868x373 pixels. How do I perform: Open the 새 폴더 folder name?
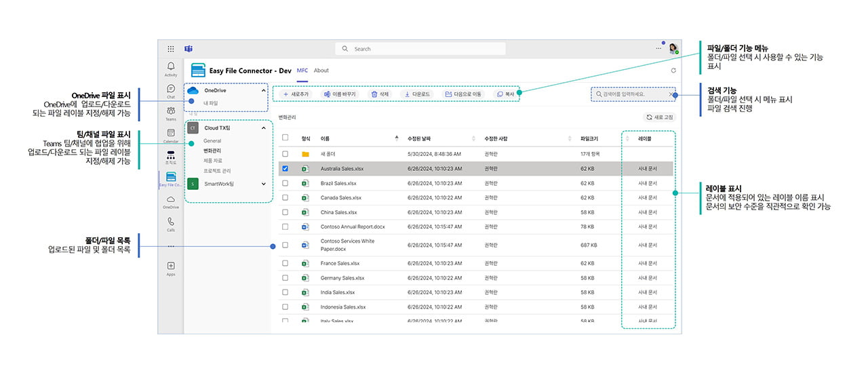329,154
